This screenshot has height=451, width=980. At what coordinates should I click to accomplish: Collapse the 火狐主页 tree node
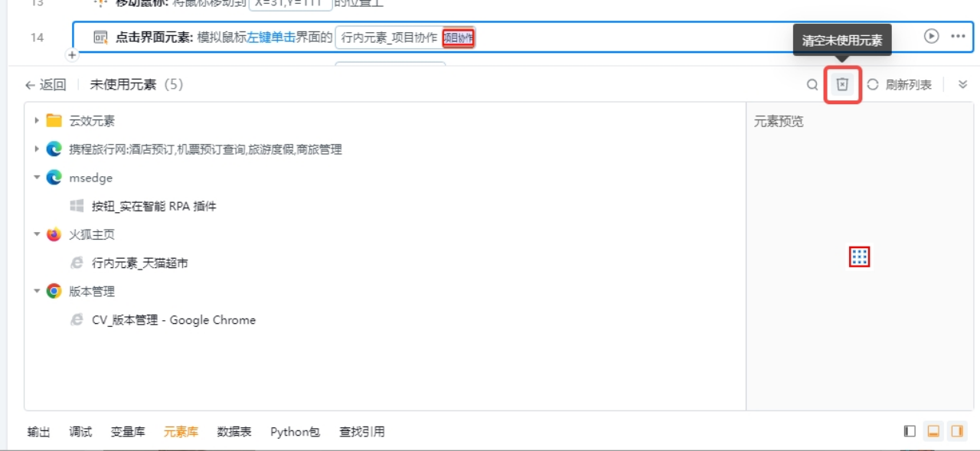coord(36,234)
